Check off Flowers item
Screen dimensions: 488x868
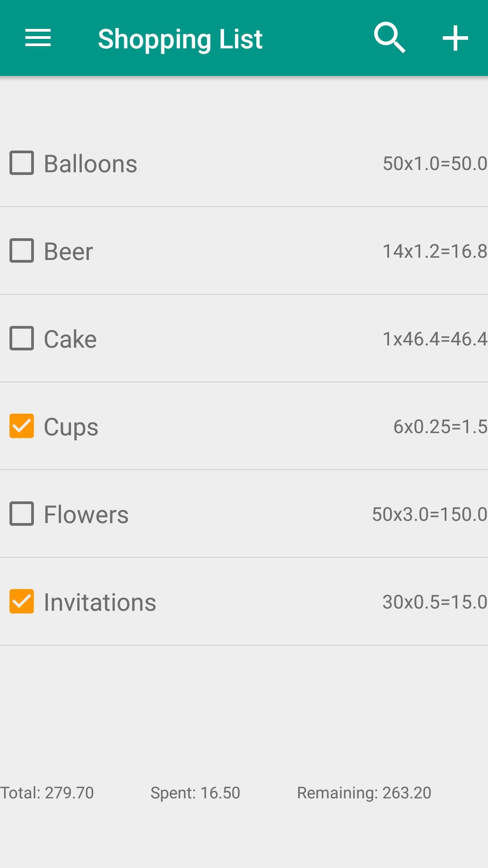coord(22,514)
